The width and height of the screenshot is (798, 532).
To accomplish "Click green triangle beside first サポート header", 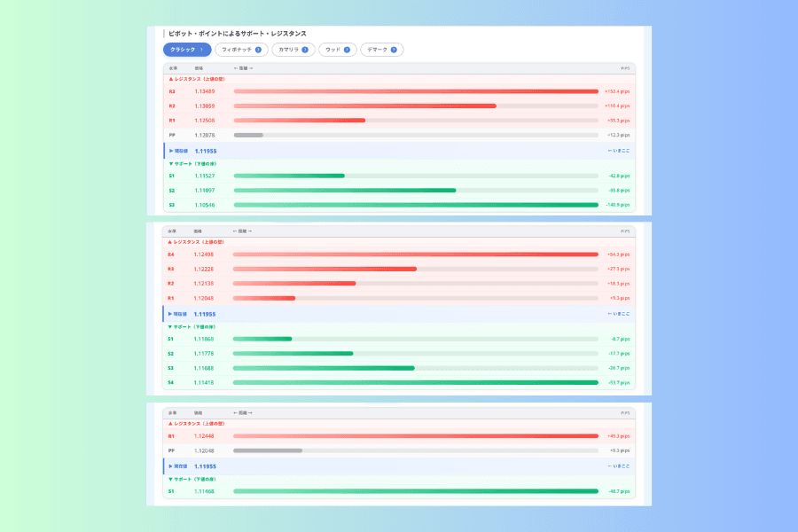I will click(171, 164).
